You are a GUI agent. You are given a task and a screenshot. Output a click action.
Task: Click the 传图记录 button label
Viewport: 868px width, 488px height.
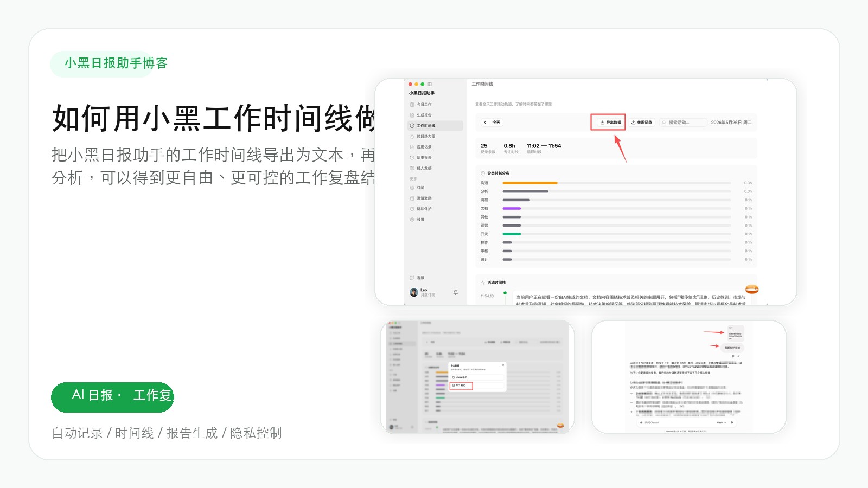pos(644,123)
